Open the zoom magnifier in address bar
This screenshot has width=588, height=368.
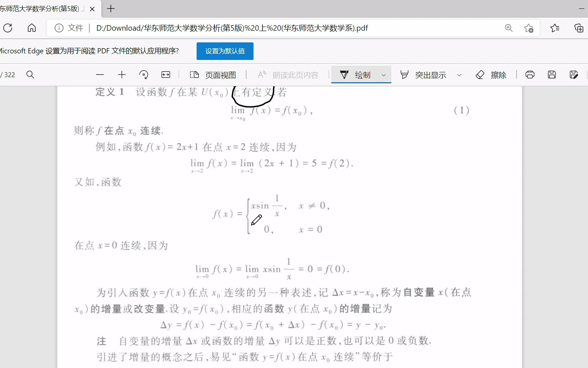coord(509,28)
